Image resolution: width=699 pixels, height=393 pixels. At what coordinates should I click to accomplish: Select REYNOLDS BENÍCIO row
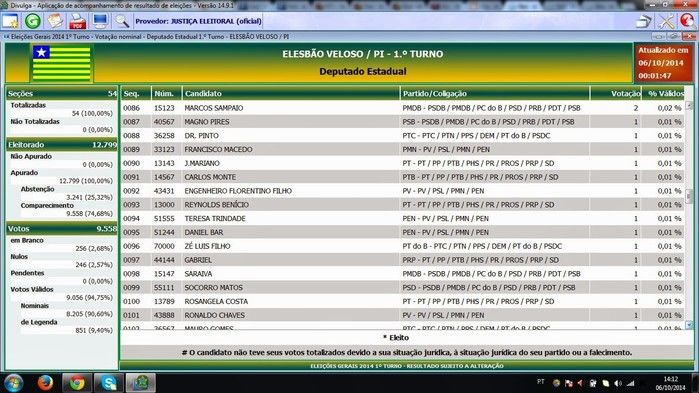(x=403, y=205)
